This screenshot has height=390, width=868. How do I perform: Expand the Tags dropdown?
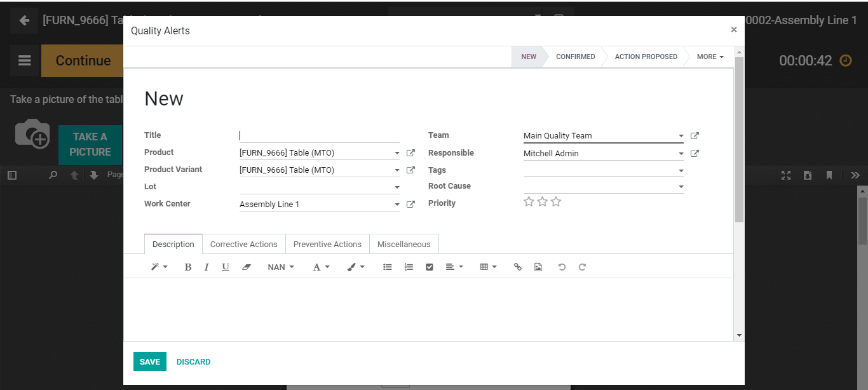[x=681, y=171]
